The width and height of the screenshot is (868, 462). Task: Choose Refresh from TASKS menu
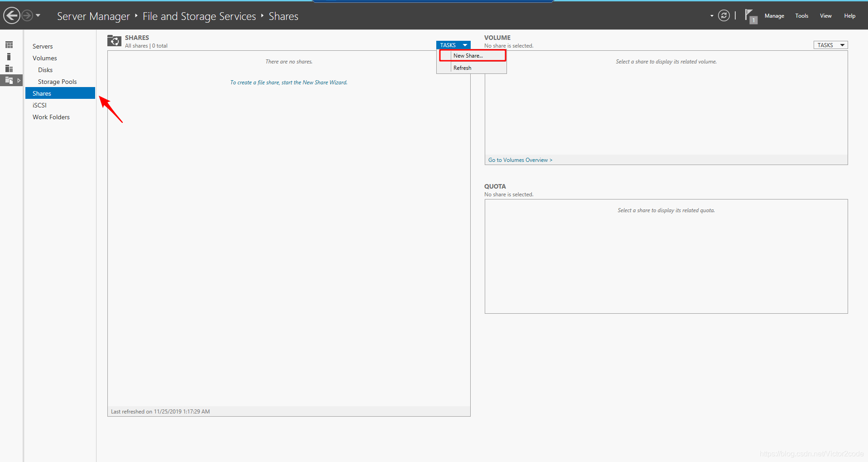[x=472, y=68]
